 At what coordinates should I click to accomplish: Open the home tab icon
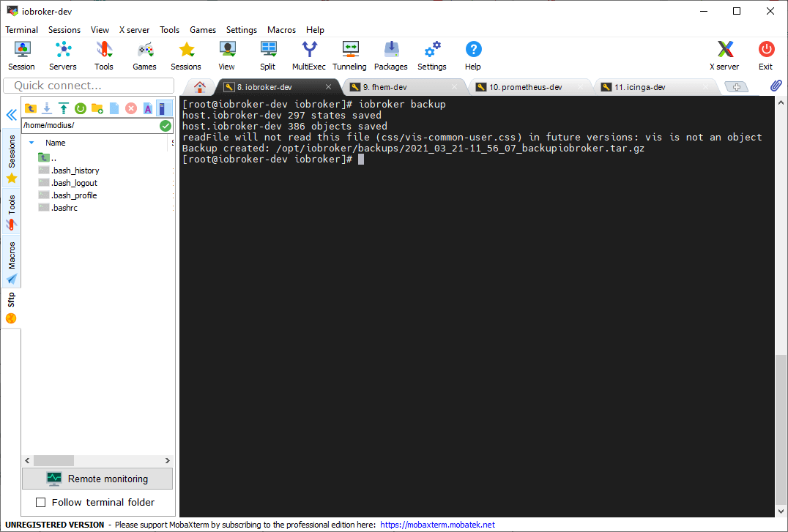pos(200,87)
